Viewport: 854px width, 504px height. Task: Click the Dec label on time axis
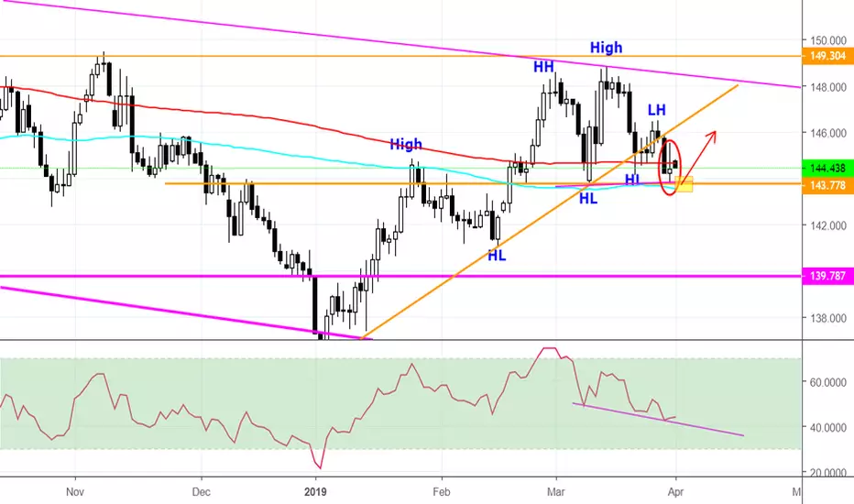click(201, 492)
